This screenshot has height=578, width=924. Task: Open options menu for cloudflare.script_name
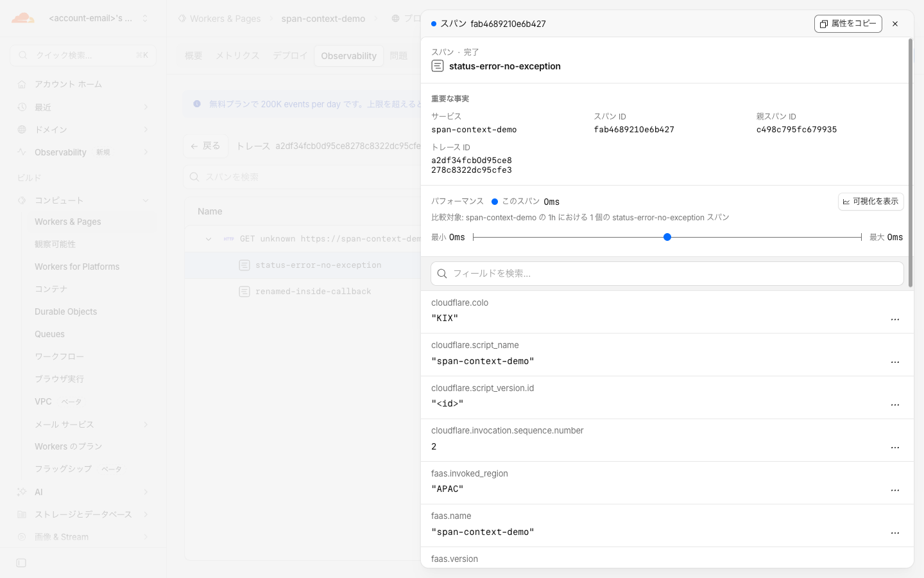click(x=895, y=362)
